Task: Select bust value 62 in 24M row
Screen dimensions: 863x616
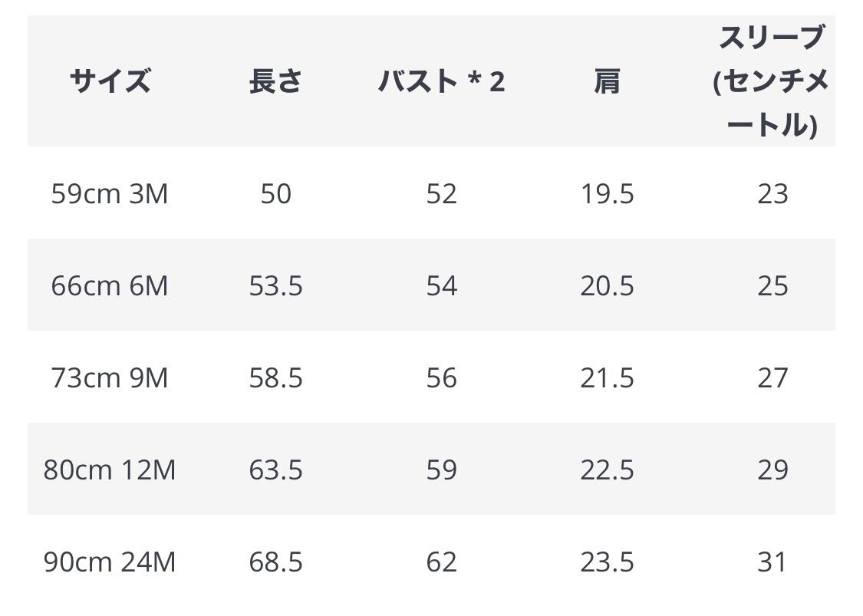Action: click(x=441, y=562)
